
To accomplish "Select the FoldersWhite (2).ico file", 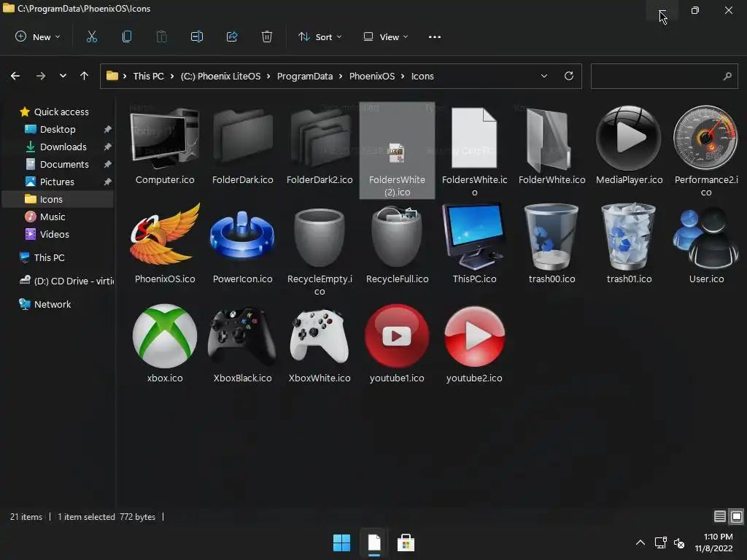I will pyautogui.click(x=397, y=150).
